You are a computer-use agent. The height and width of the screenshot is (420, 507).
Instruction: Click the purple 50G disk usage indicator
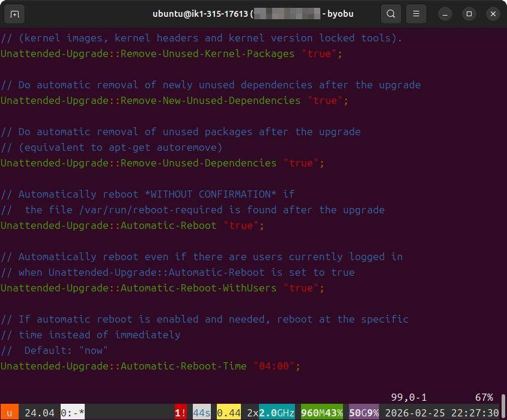click(x=363, y=413)
